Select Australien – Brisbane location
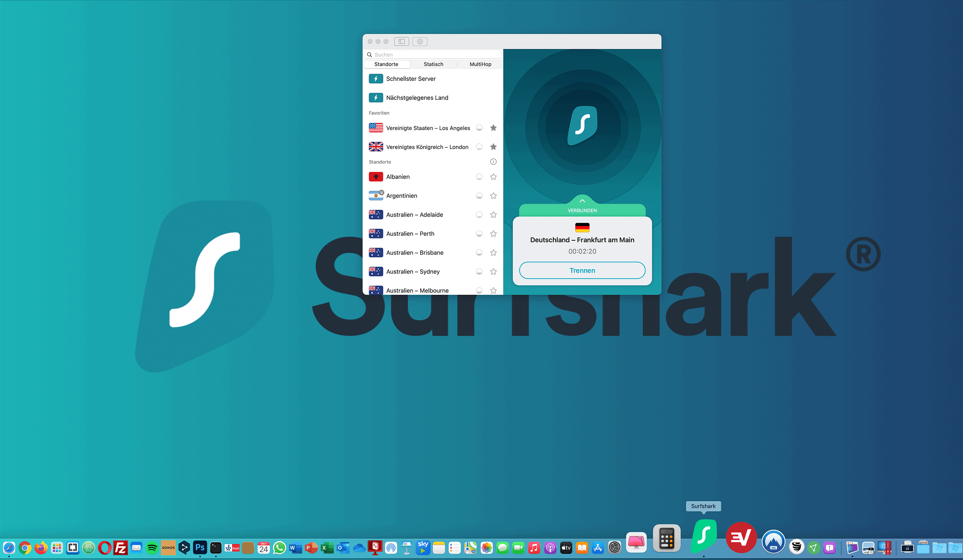The height and width of the screenshot is (560, 963). (433, 252)
